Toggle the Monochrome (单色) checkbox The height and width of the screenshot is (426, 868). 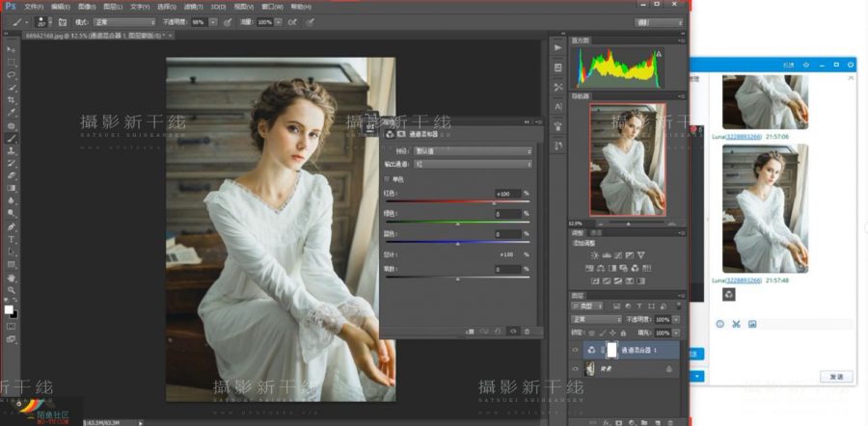coord(387,179)
